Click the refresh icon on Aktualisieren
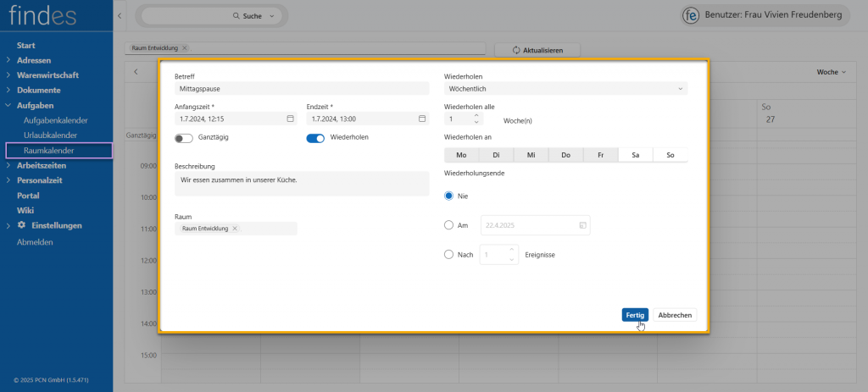The height and width of the screenshot is (392, 868). [x=516, y=51]
